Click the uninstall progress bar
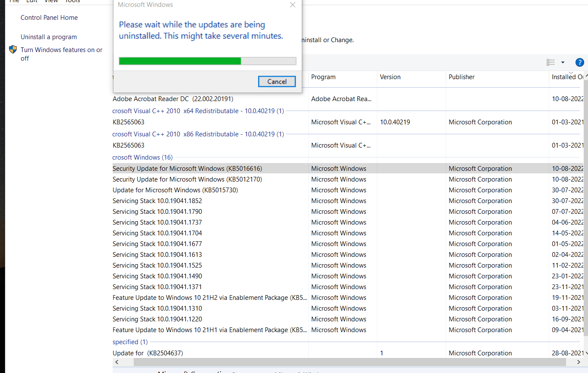The image size is (588, 373). click(207, 61)
